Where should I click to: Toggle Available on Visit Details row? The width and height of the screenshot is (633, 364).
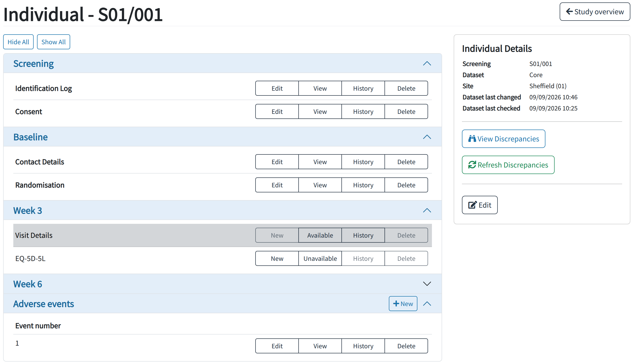coord(320,235)
